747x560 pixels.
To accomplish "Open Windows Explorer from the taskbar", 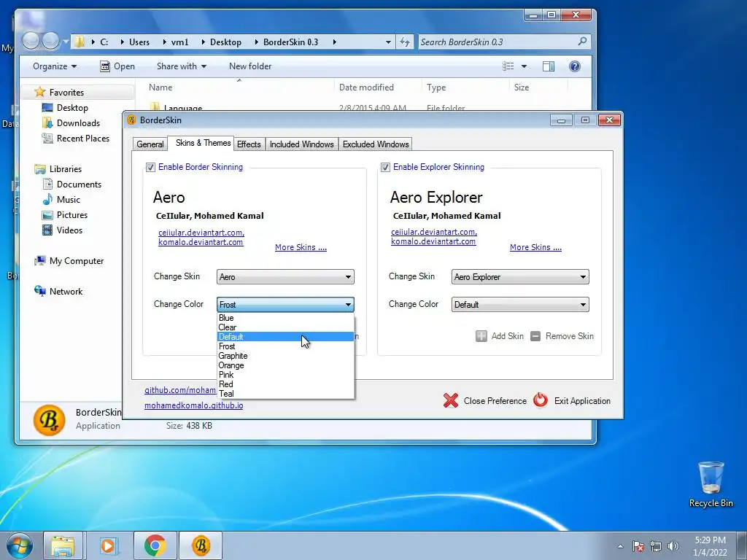I will [x=63, y=545].
